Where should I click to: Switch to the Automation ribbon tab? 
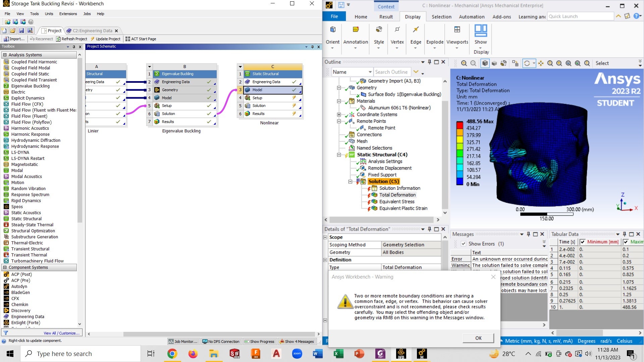(472, 17)
